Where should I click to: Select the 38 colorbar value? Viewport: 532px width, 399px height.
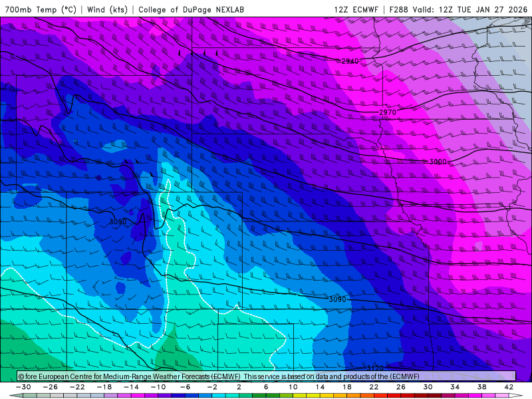481,387
